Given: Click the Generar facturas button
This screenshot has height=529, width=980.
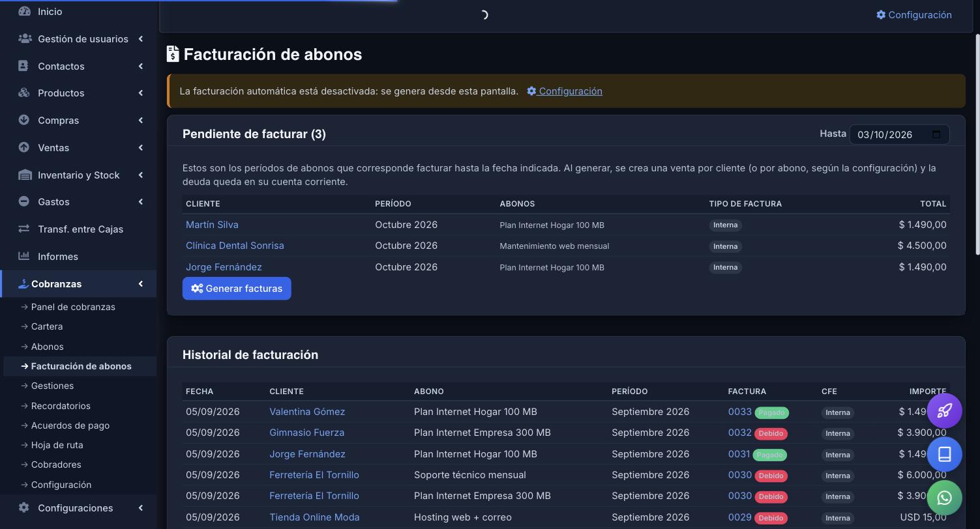Looking at the screenshot, I should coord(237,289).
